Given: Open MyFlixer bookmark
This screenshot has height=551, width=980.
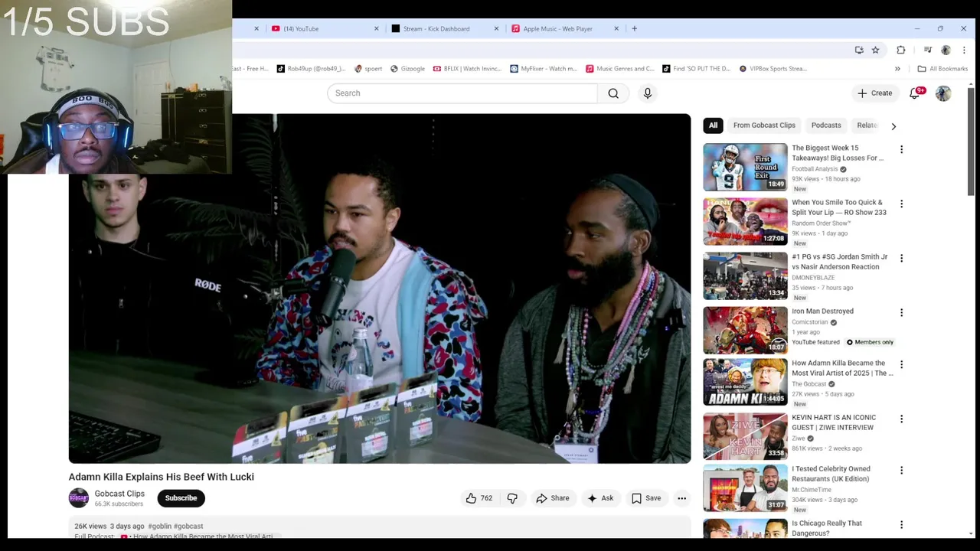Looking at the screenshot, I should [544, 69].
